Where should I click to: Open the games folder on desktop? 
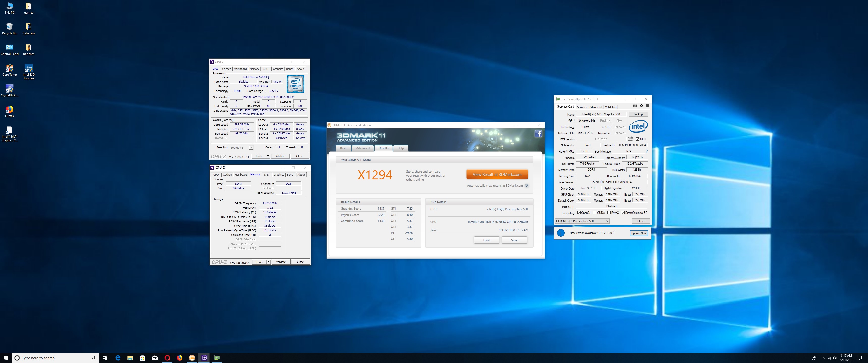click(x=29, y=8)
